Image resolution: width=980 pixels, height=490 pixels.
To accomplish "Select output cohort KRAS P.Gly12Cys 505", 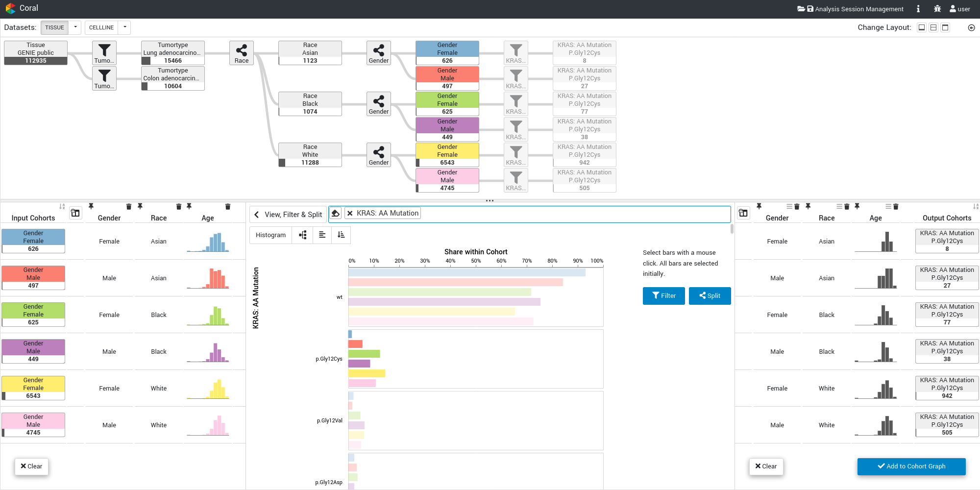I will coord(947,425).
